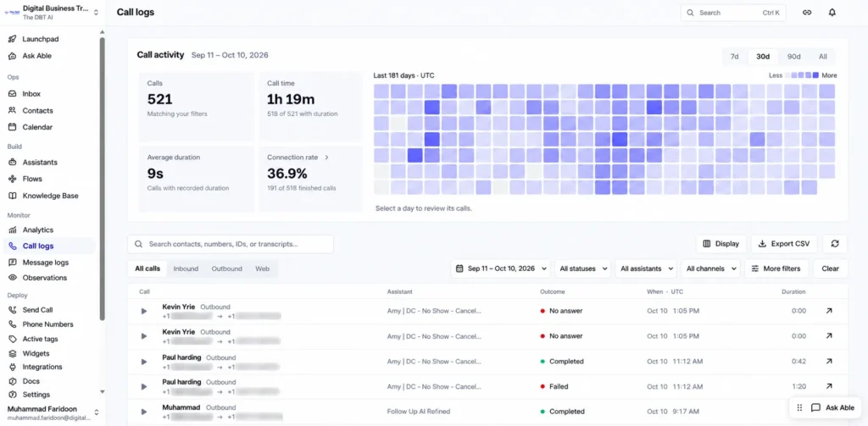Open Calendar from the sidebar
This screenshot has height=426, width=868.
pos(37,127)
